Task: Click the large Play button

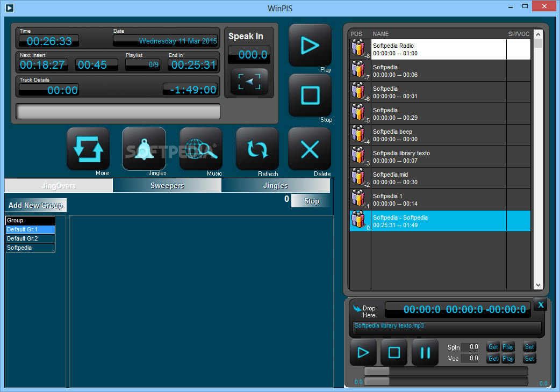Action: (310, 45)
